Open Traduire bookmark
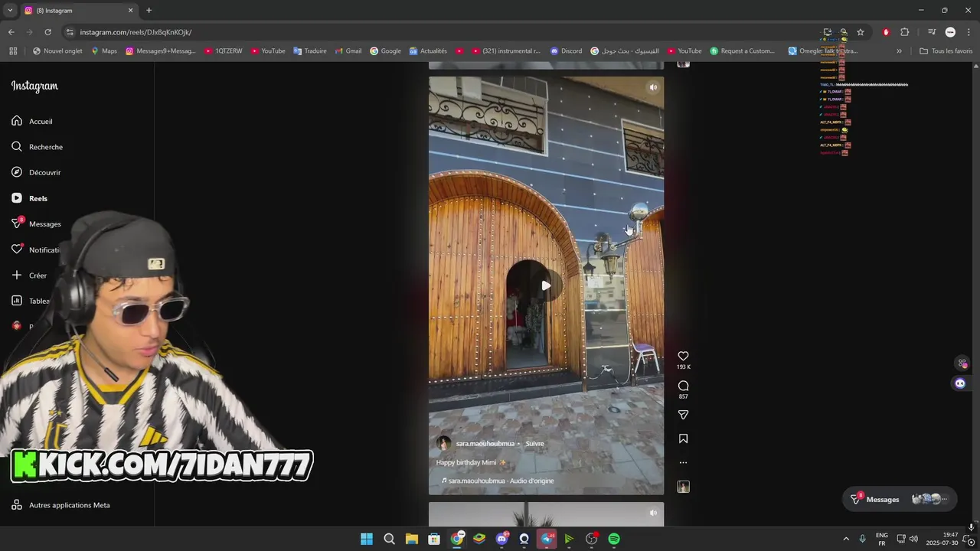This screenshot has width=980, height=551. [x=310, y=51]
